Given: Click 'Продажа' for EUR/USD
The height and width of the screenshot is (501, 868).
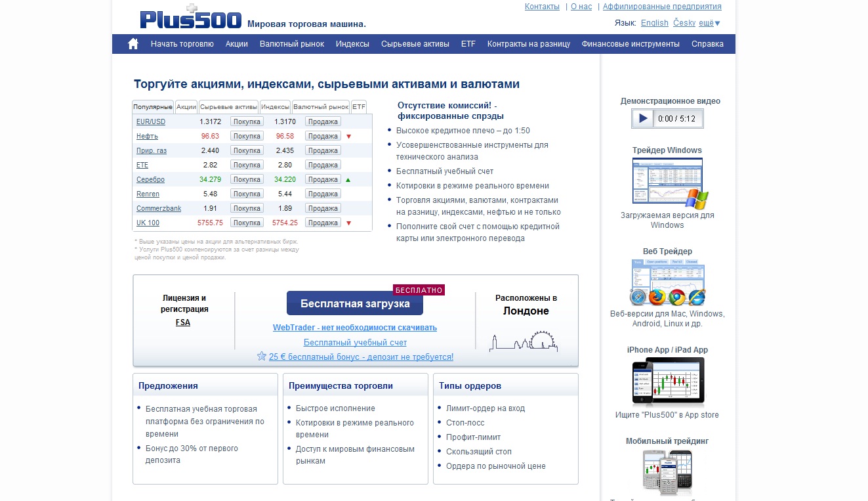Looking at the screenshot, I should point(323,121).
